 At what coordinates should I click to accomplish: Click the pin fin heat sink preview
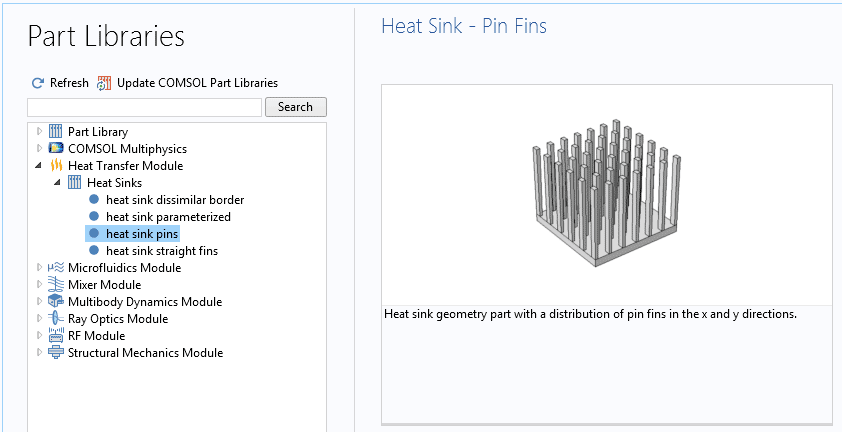(606, 194)
